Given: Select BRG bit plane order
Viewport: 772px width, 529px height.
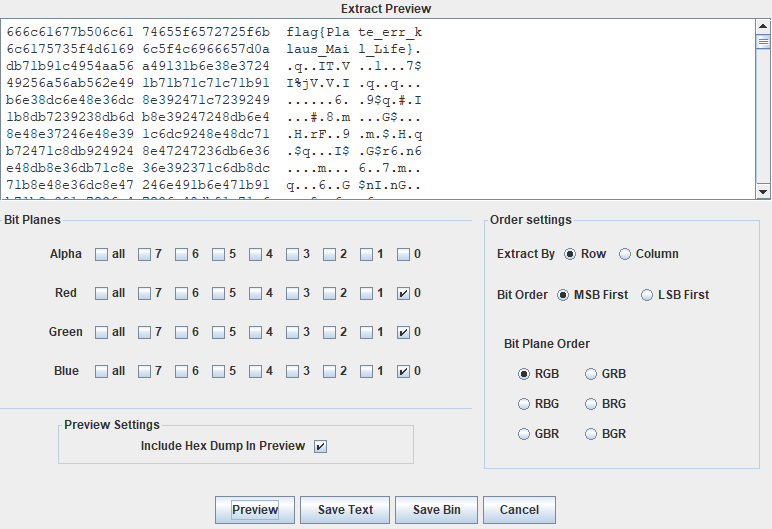Looking at the screenshot, I should tap(591, 404).
